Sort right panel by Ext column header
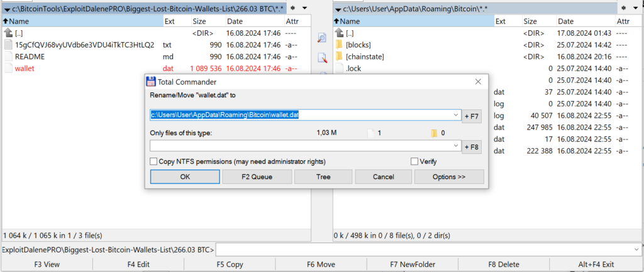The width and height of the screenshot is (644, 272). (x=508, y=21)
